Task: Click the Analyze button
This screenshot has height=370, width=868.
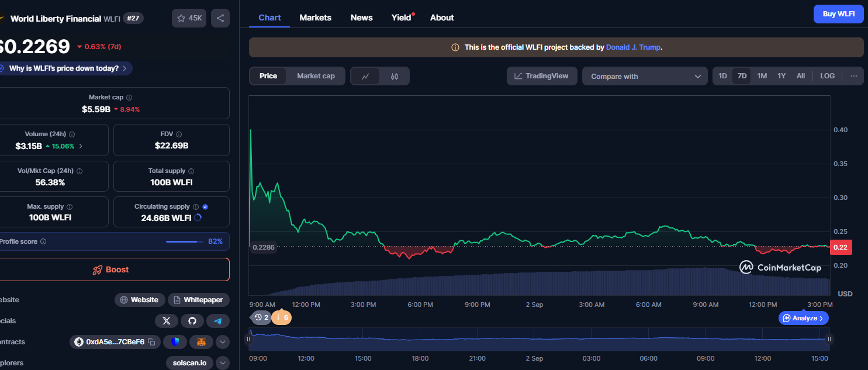Action: click(x=804, y=318)
